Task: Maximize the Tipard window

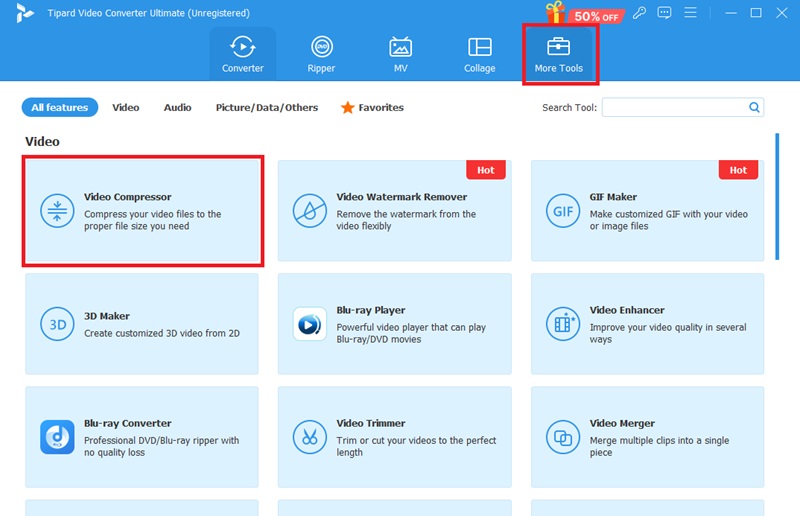Action: point(756,13)
